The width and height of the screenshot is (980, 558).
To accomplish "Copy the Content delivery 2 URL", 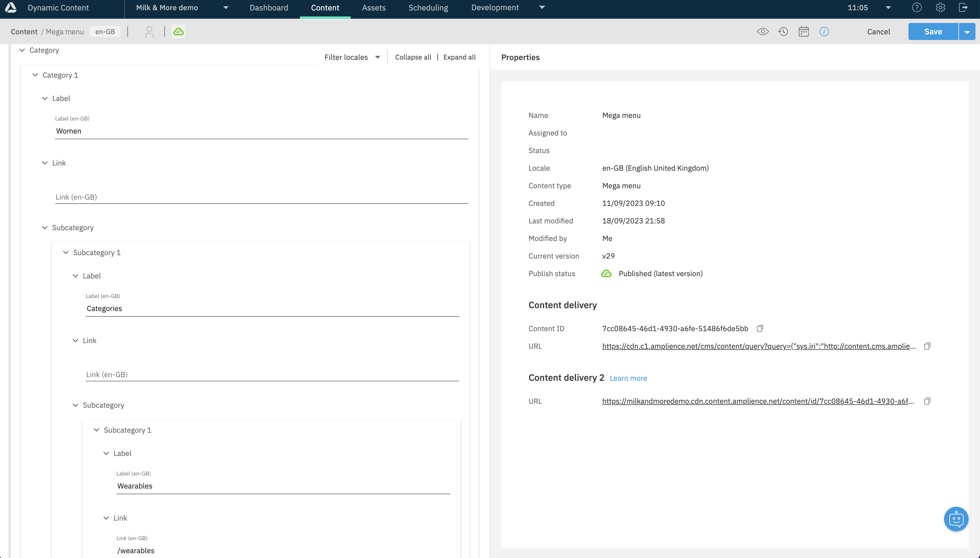I will 928,400.
